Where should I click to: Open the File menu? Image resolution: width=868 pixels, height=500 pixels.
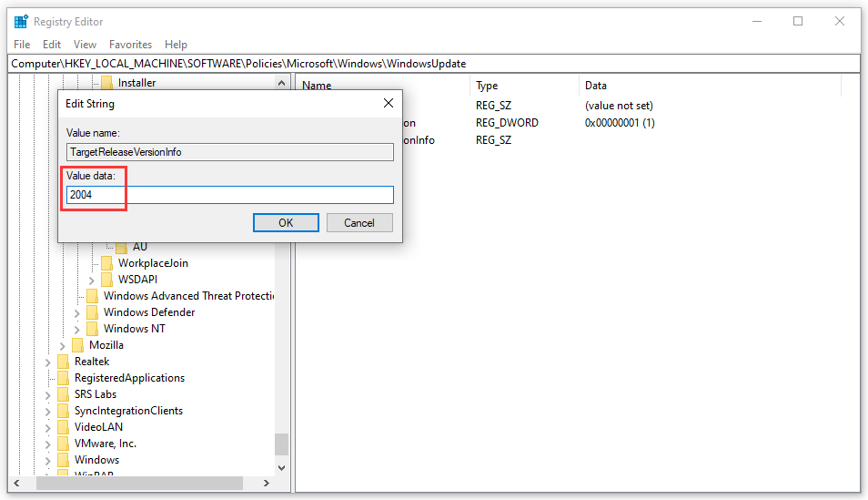pos(22,45)
